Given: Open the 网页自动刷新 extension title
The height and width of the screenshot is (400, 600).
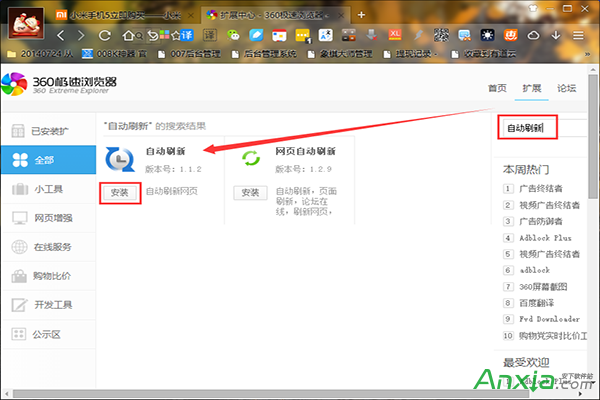Looking at the screenshot, I should coord(305,151).
